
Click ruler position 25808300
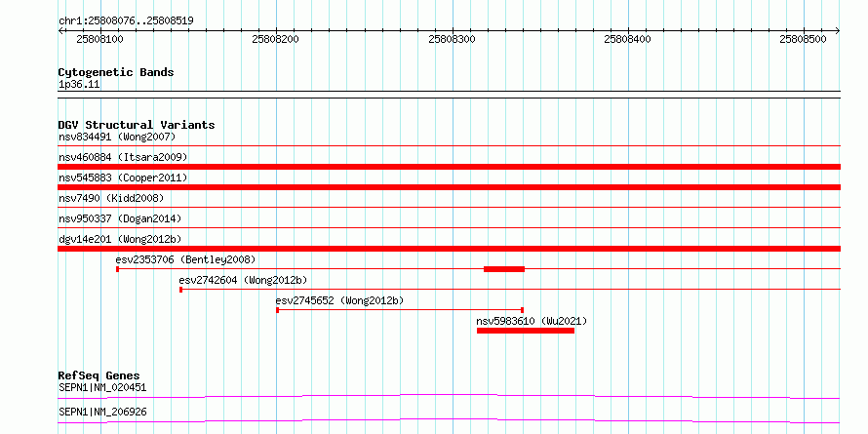(x=452, y=39)
